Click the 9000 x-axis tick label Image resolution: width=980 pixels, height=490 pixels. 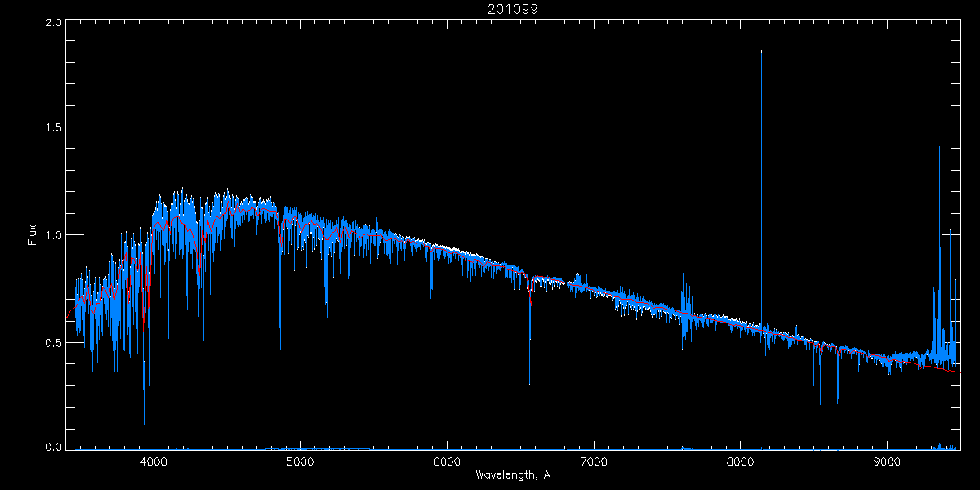[x=887, y=461]
